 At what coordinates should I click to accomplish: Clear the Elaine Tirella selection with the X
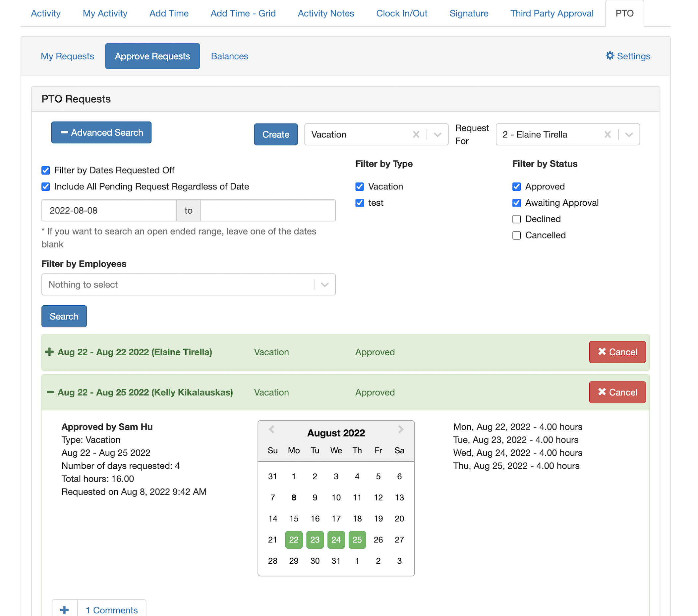point(608,134)
